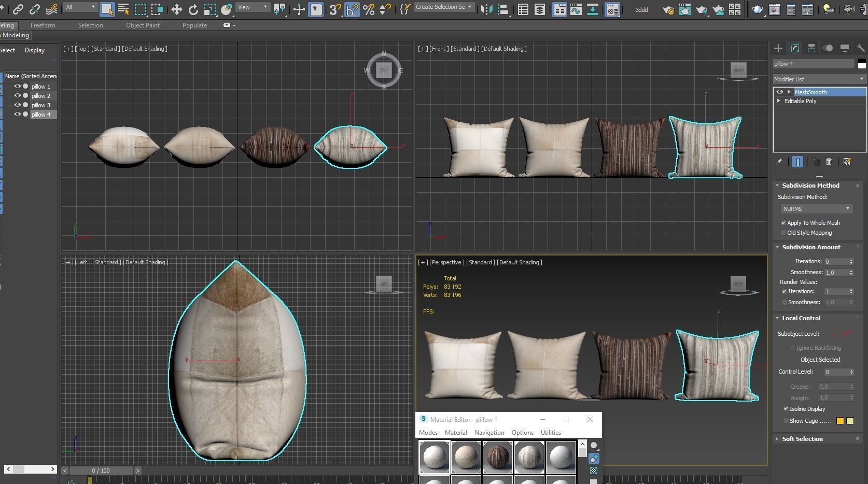Toggle Show End Result icon
This screenshot has width=868, height=484.
797,162
